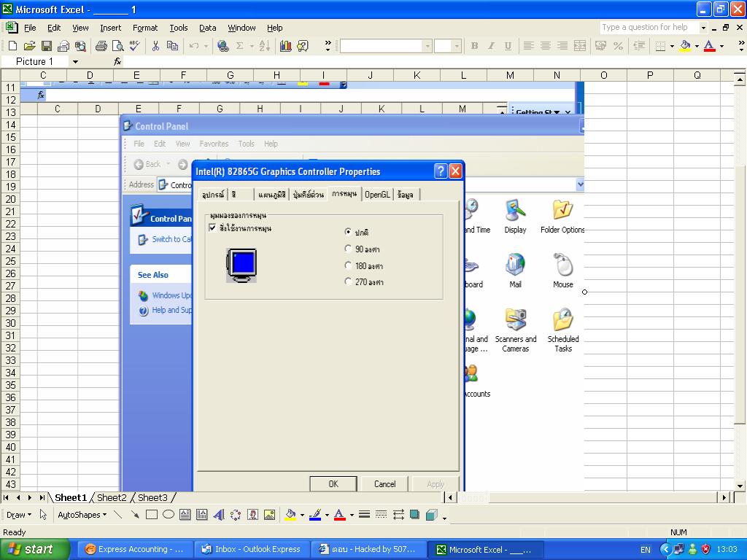Viewport: 747px width, 560px height.
Task: Click the column P header
Action: click(650, 75)
